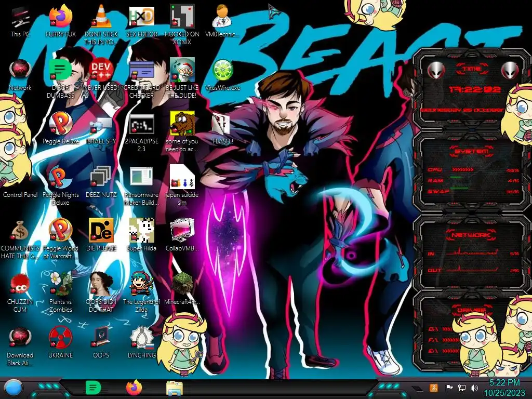532x399 pixels.
Task: Open the taskbar clock showing 5:22 PM
Action: (504, 388)
